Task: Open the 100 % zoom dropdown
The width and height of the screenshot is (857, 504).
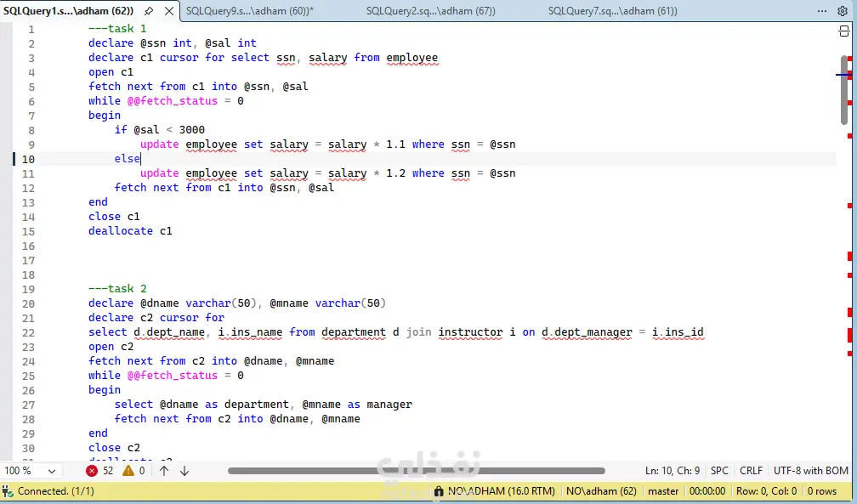Action: (x=30, y=471)
